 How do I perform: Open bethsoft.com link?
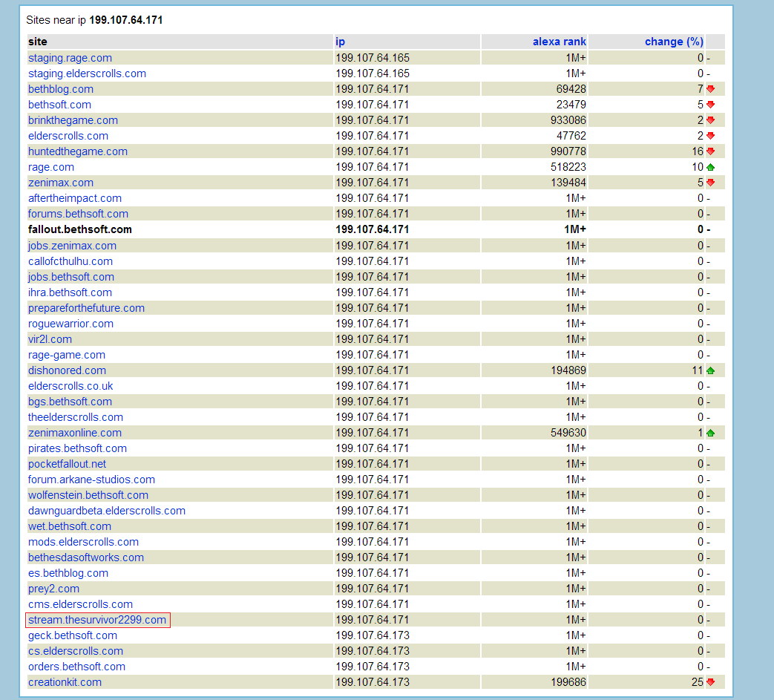tap(59, 105)
